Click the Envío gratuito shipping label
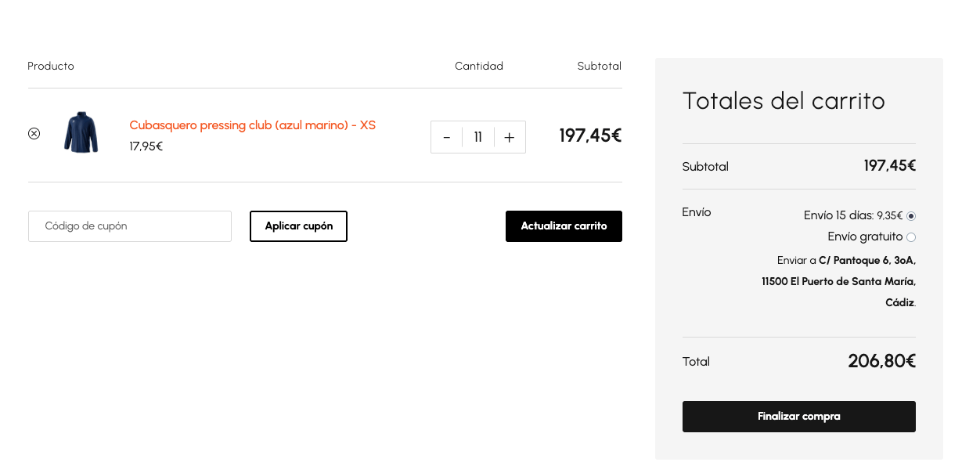Screen dimensions: 980x473 tap(865, 236)
